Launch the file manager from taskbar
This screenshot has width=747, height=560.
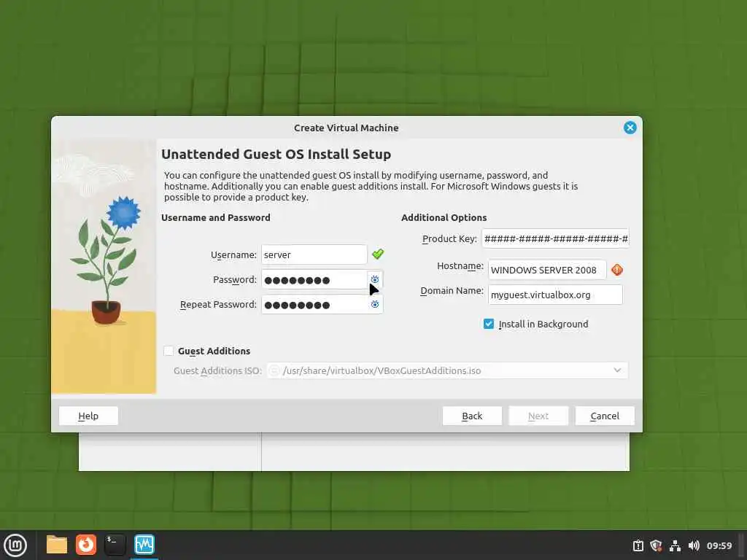click(x=57, y=545)
